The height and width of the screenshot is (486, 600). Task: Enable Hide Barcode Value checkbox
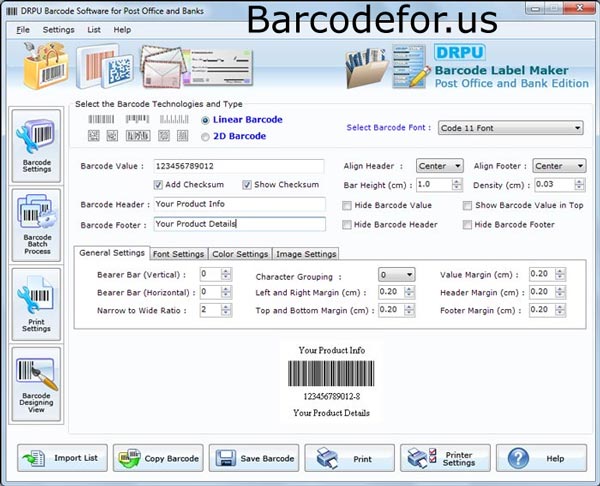347,206
